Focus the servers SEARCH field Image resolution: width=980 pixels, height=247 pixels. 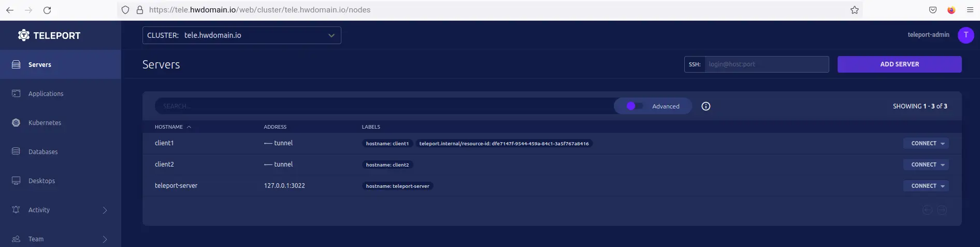point(384,106)
